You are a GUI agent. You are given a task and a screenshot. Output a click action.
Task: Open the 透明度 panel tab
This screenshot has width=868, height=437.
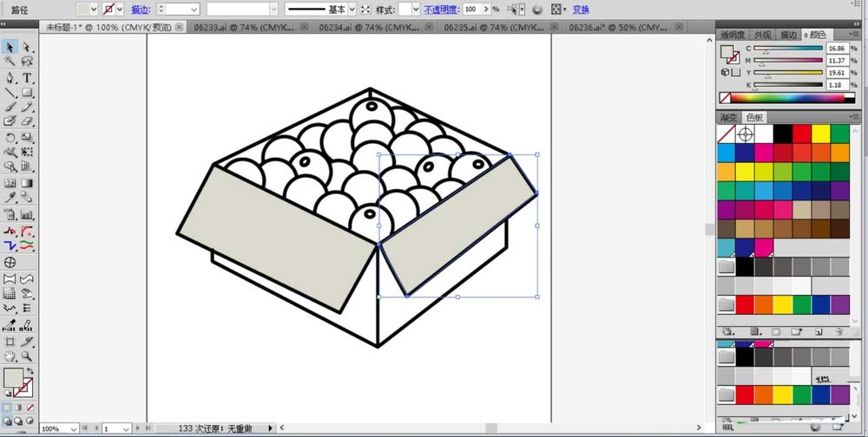[x=733, y=35]
